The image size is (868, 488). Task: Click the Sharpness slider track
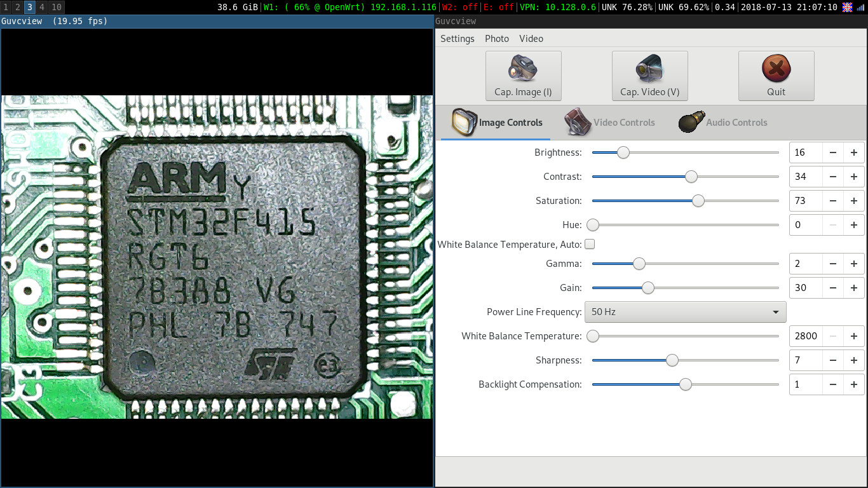[x=685, y=360]
